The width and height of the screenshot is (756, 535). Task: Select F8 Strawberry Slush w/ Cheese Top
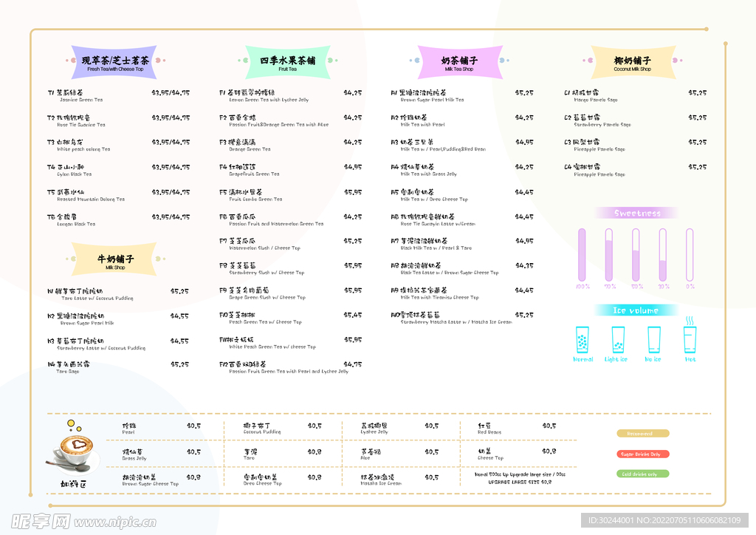290,269
